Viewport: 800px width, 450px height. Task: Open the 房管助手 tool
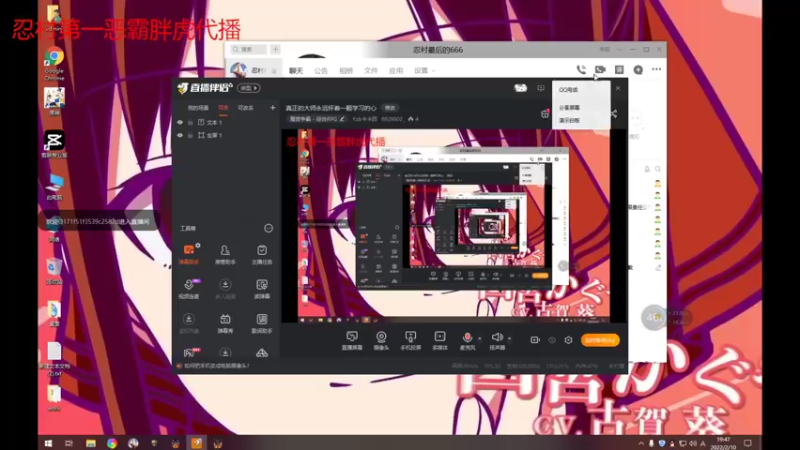225,254
